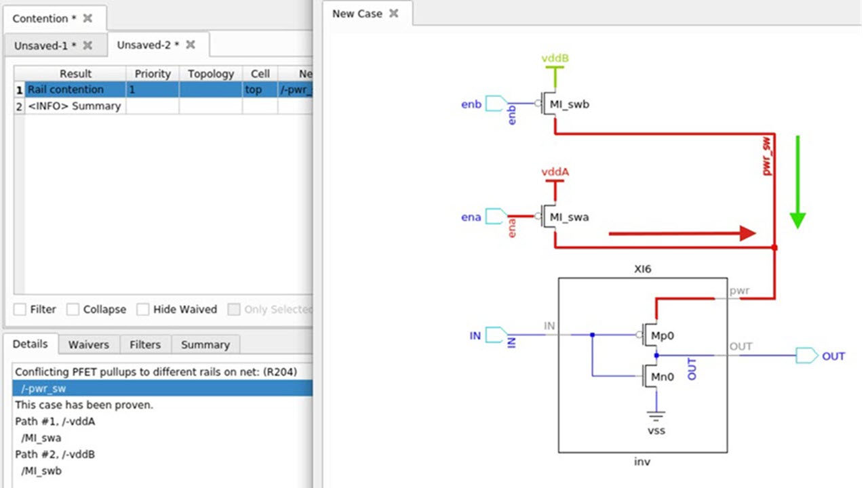Sort by the Result column header
868x488 pixels.
click(x=75, y=73)
